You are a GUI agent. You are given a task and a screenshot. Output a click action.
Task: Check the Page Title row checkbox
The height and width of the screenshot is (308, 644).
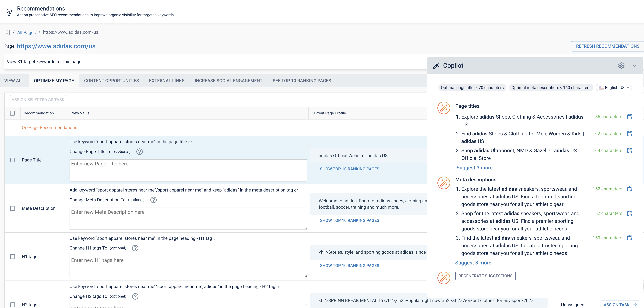coord(13,160)
